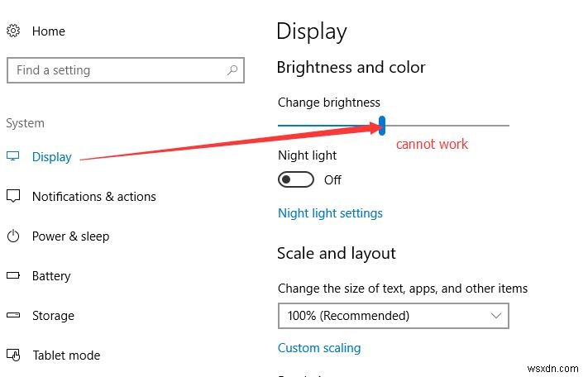Click the Battery icon in sidebar
Screen dimensions: 588x377
click(13, 275)
